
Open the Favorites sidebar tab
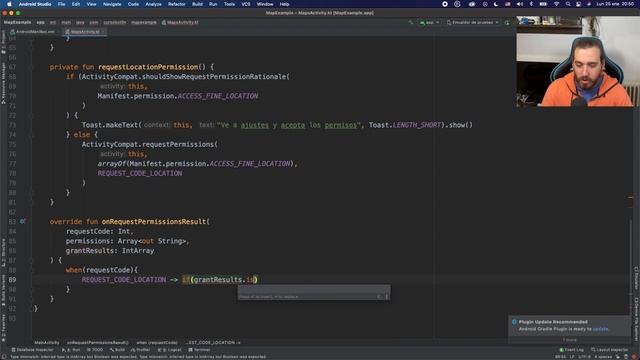3,327
